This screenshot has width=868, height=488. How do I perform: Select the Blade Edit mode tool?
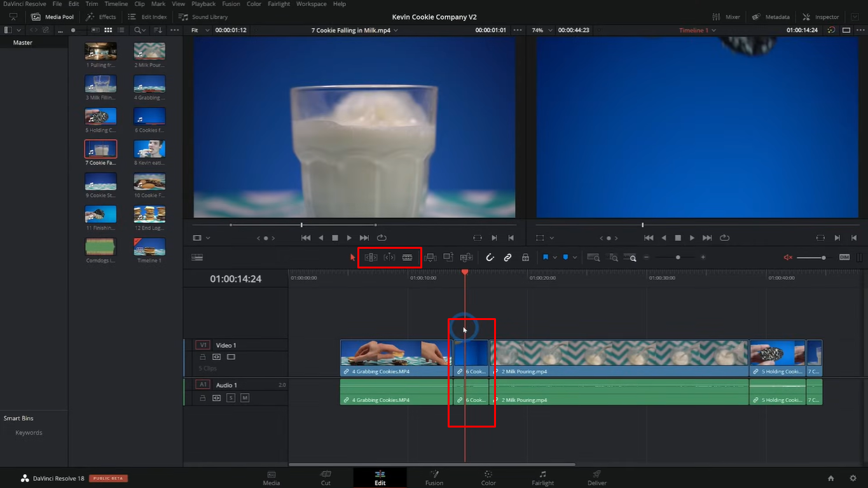[407, 257]
